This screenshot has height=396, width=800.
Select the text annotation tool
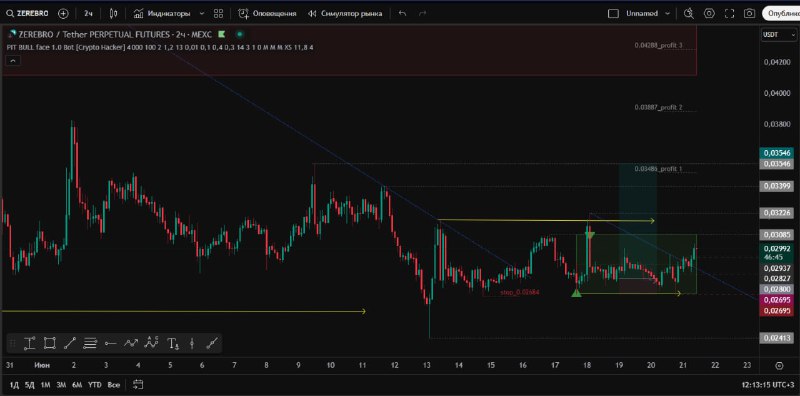point(173,343)
